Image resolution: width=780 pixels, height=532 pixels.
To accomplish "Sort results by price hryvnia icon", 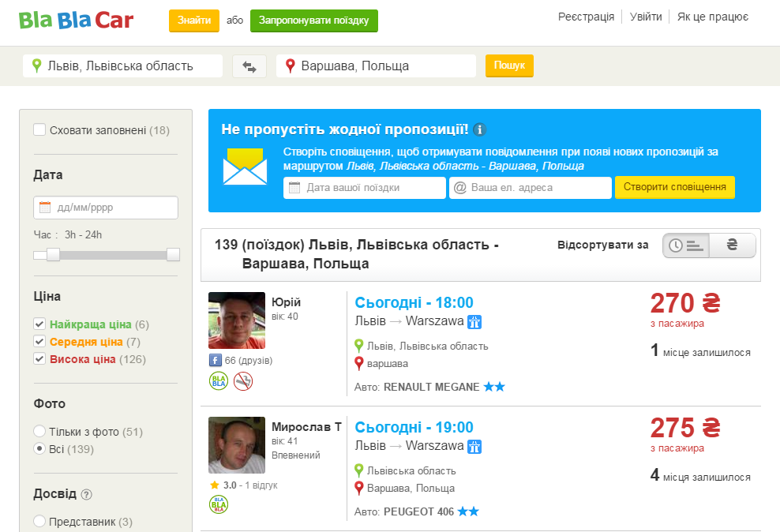I will coord(733,245).
